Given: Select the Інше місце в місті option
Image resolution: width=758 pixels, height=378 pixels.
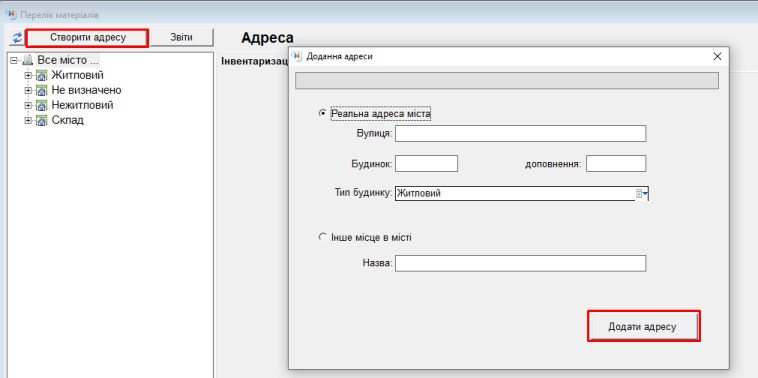Looking at the screenshot, I should 322,237.
